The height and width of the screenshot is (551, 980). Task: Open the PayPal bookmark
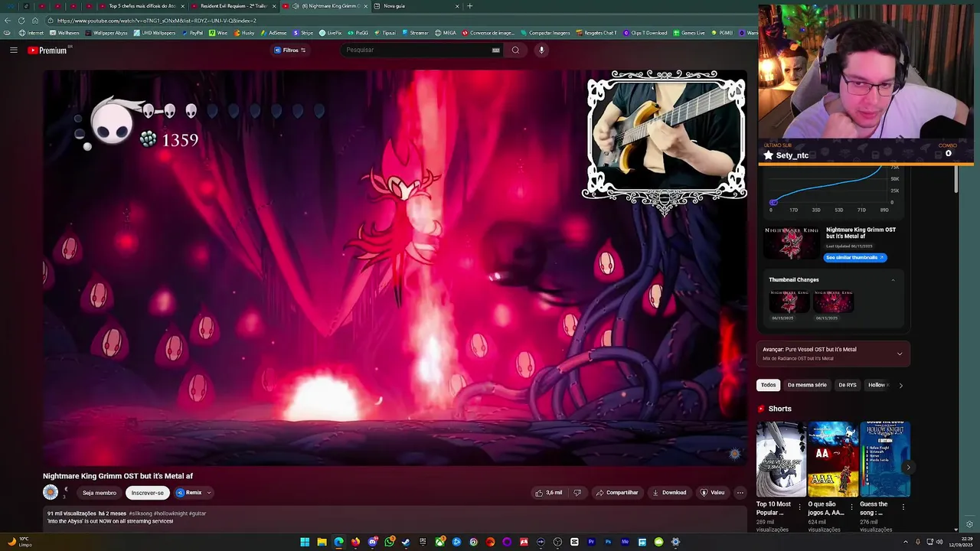(192, 33)
